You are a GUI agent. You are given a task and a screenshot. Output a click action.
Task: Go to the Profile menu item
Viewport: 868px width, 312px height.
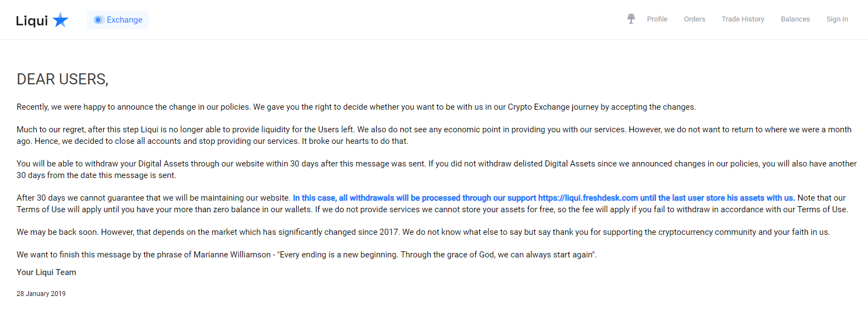pyautogui.click(x=657, y=19)
